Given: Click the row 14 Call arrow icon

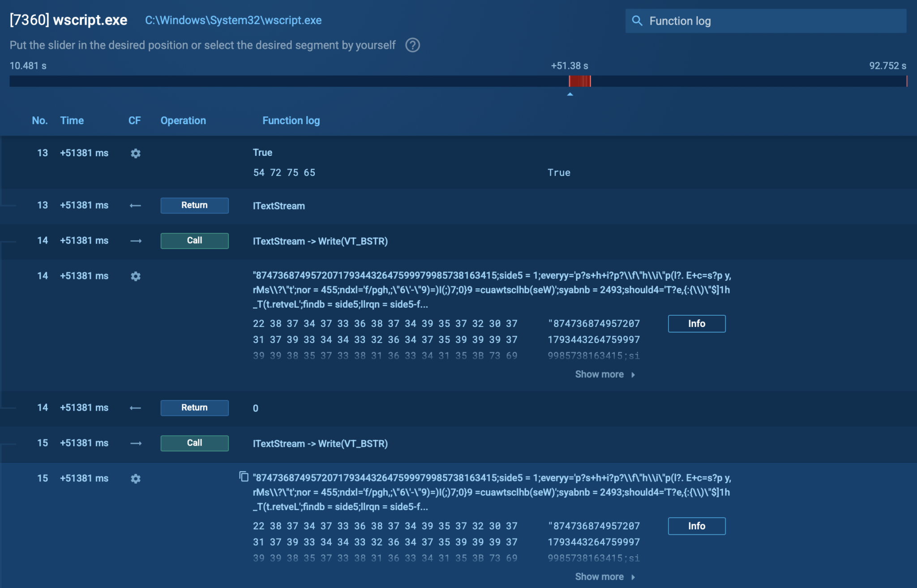Looking at the screenshot, I should pos(136,241).
